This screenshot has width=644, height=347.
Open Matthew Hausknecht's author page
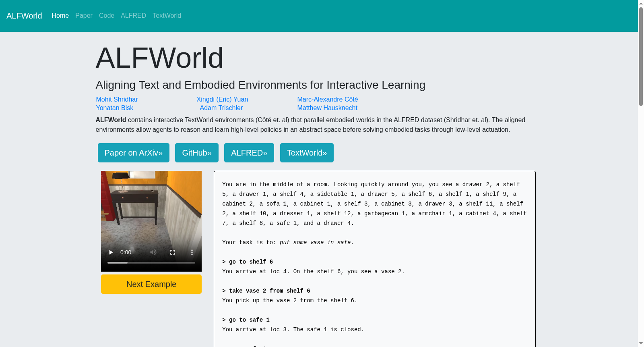(x=327, y=108)
